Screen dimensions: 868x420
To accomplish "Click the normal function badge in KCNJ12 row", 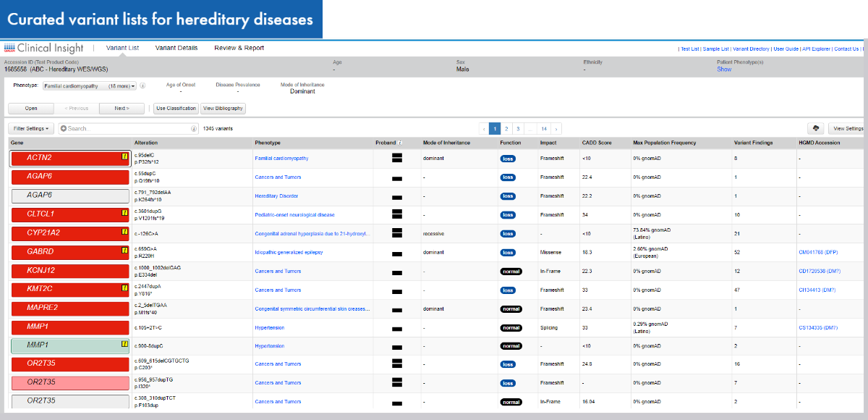I will pos(511,271).
